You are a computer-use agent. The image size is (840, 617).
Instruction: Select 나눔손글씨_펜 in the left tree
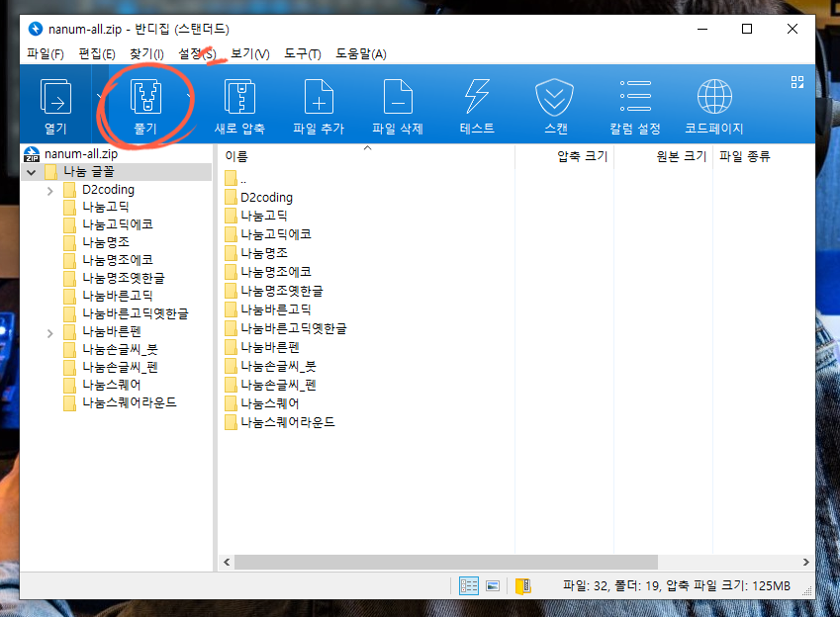[120, 367]
